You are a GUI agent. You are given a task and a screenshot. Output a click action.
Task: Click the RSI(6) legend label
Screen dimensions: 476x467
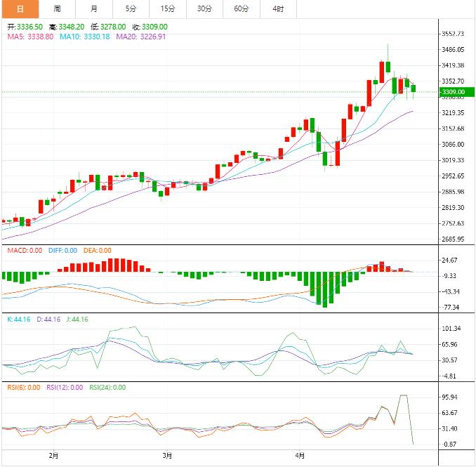pyautogui.click(x=24, y=387)
